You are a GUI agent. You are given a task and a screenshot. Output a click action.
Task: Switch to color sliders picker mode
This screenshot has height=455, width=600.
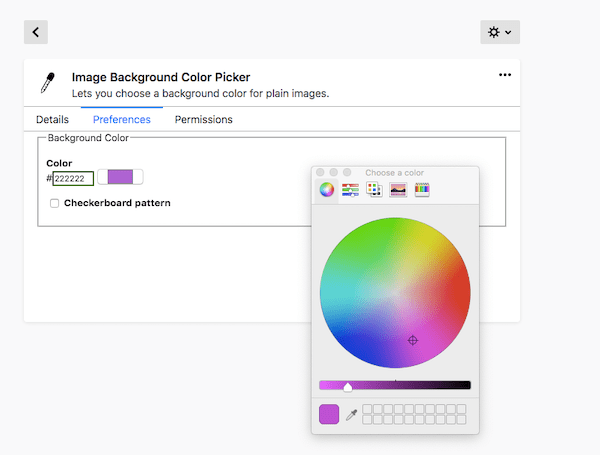pyautogui.click(x=351, y=190)
